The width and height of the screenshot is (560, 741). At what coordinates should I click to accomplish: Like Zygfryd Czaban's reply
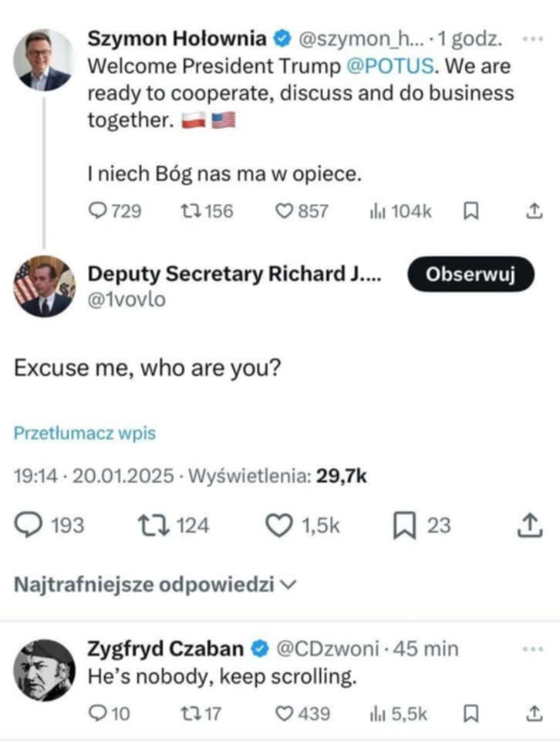(x=286, y=714)
